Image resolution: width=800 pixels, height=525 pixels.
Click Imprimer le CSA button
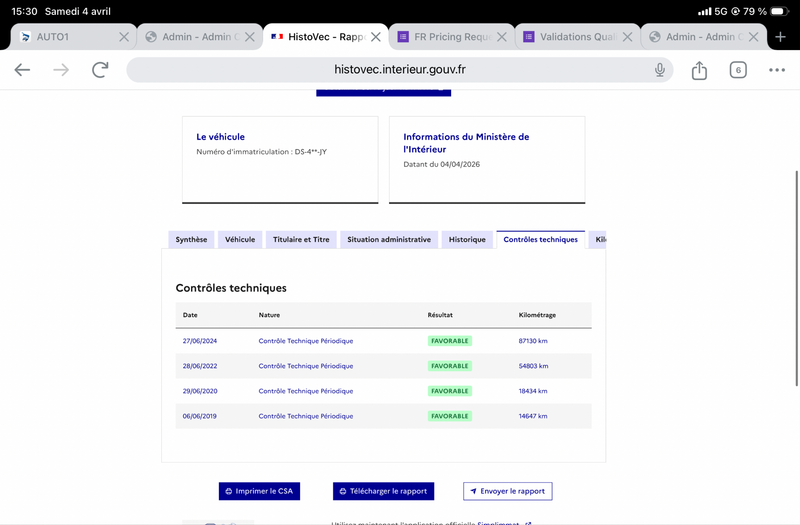[259, 491]
